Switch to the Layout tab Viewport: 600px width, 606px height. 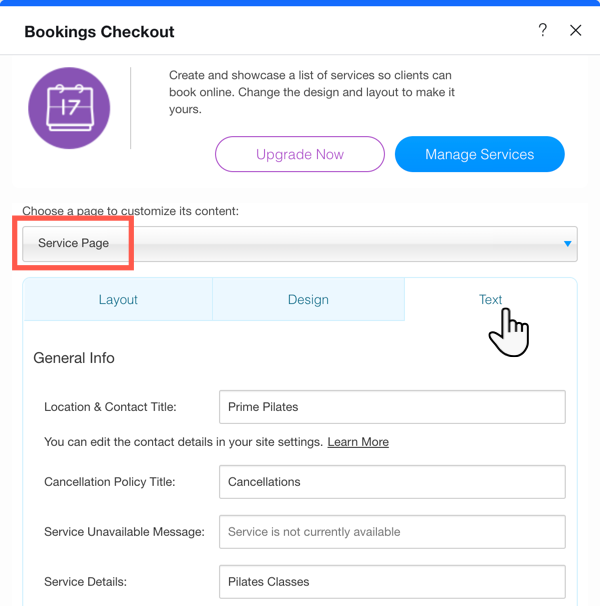tap(118, 299)
